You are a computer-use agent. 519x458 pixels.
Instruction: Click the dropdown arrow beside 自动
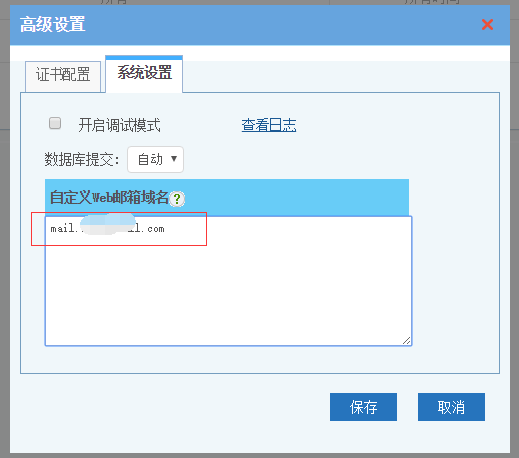(x=174, y=159)
